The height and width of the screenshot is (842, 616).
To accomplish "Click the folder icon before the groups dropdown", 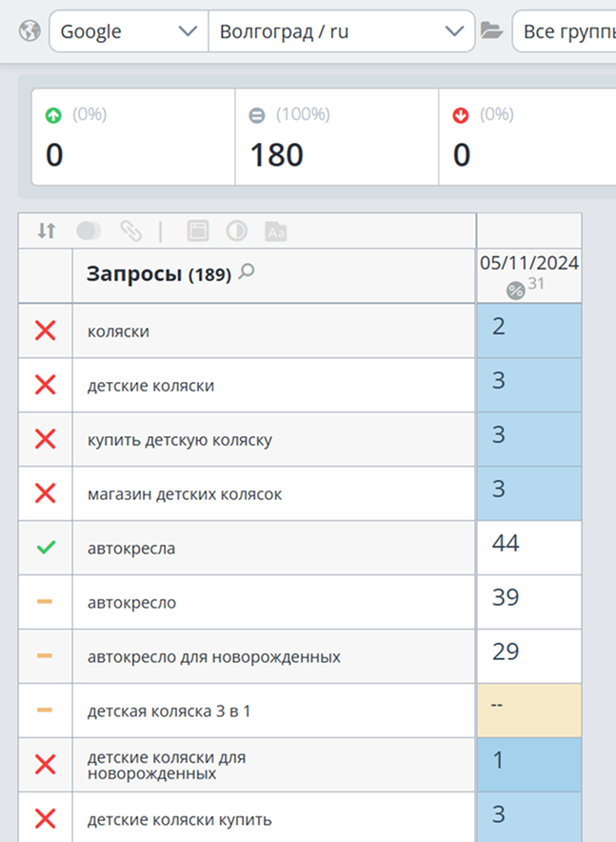I will coord(491,31).
